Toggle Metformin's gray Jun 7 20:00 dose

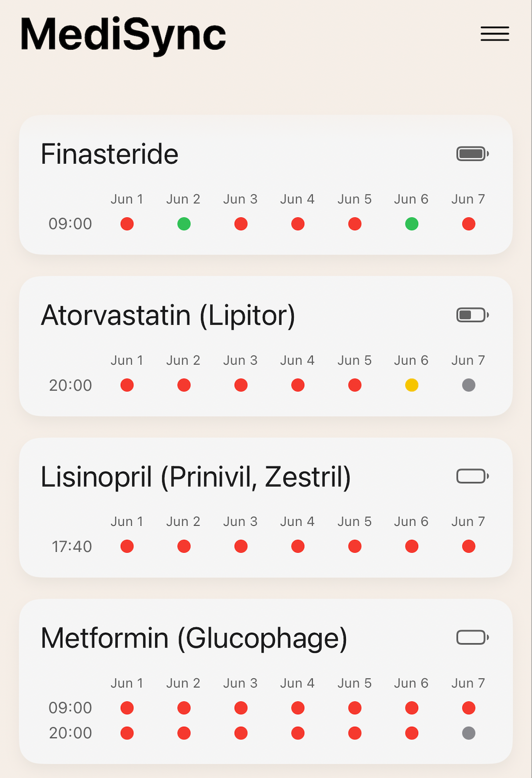468,733
